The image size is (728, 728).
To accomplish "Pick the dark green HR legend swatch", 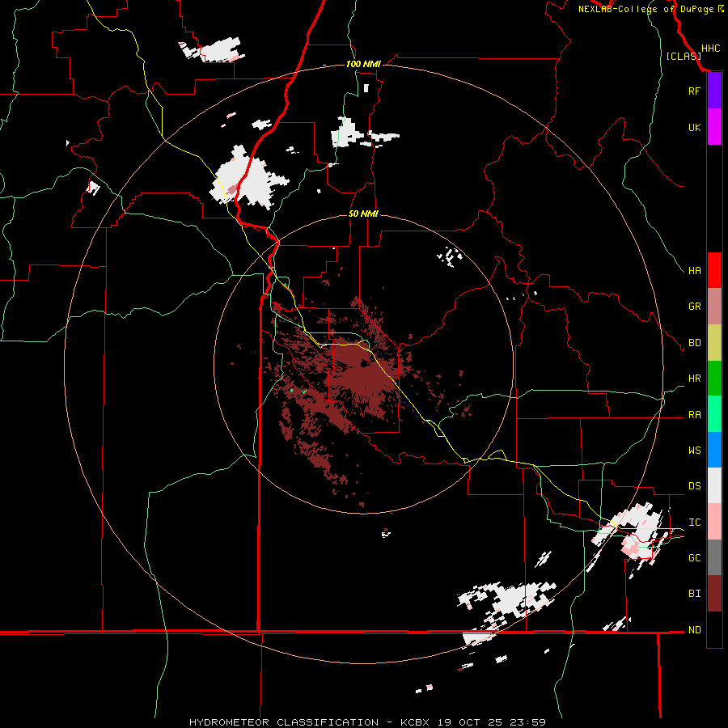I will click(714, 379).
